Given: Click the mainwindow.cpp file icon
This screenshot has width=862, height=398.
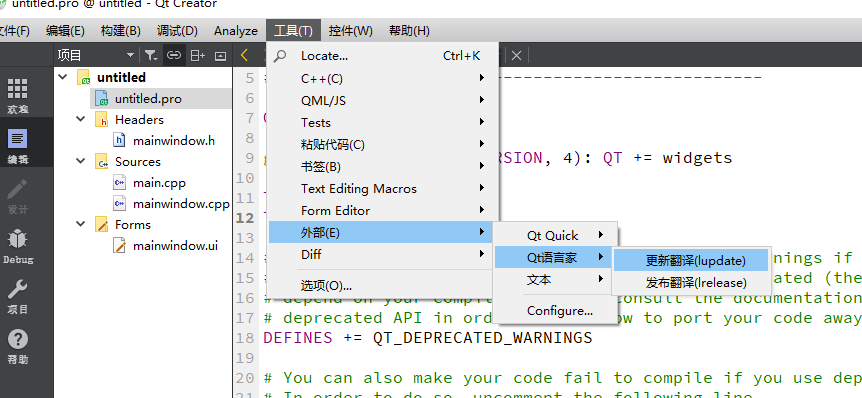Looking at the screenshot, I should [x=119, y=203].
